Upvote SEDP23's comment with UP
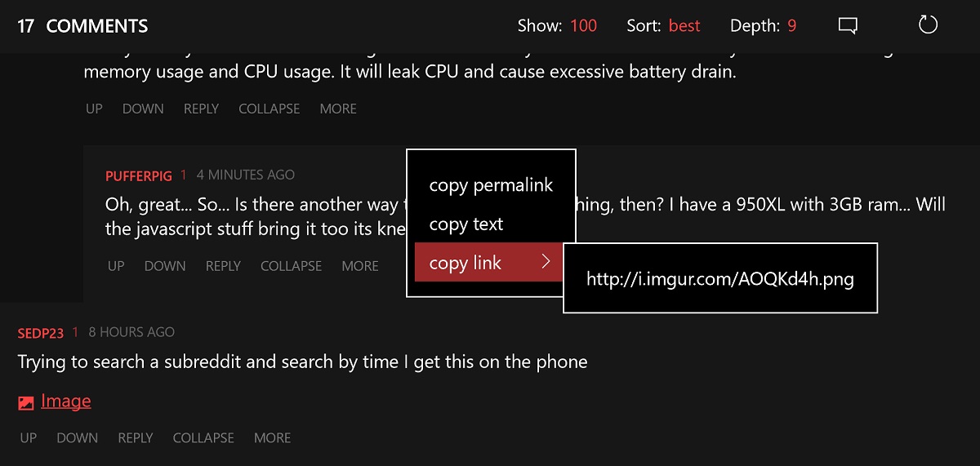Viewport: 980px width, 466px height. pyautogui.click(x=29, y=438)
